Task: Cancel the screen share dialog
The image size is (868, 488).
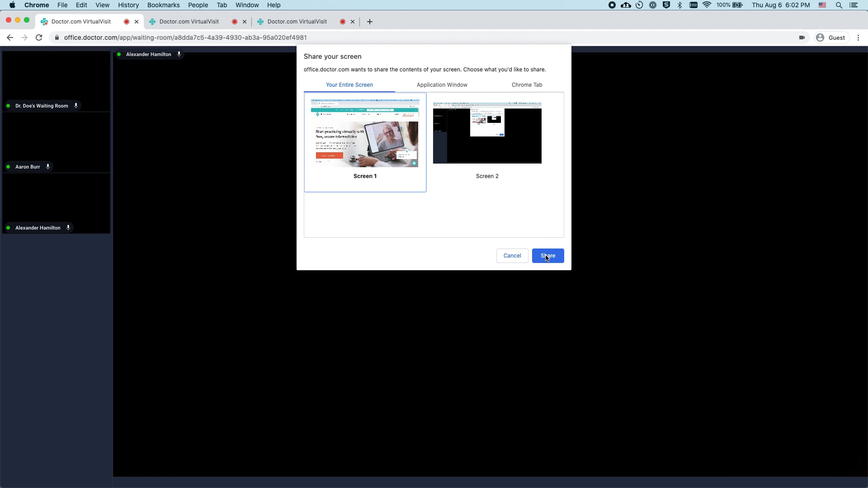Action: point(512,256)
